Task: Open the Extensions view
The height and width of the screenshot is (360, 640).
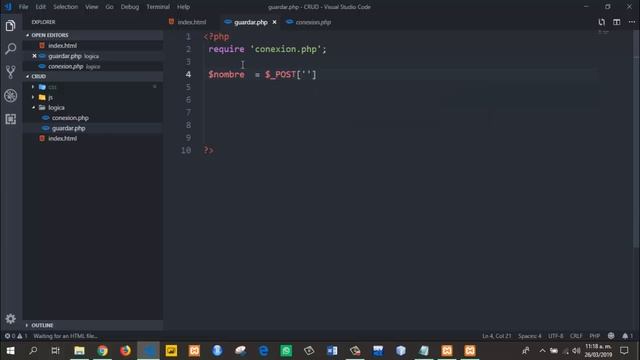Action: (11, 119)
